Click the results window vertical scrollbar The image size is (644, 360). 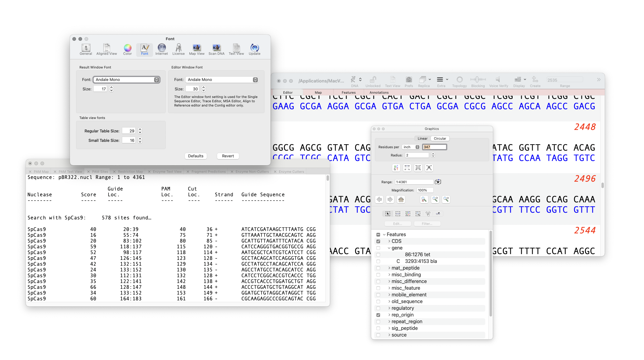click(327, 178)
